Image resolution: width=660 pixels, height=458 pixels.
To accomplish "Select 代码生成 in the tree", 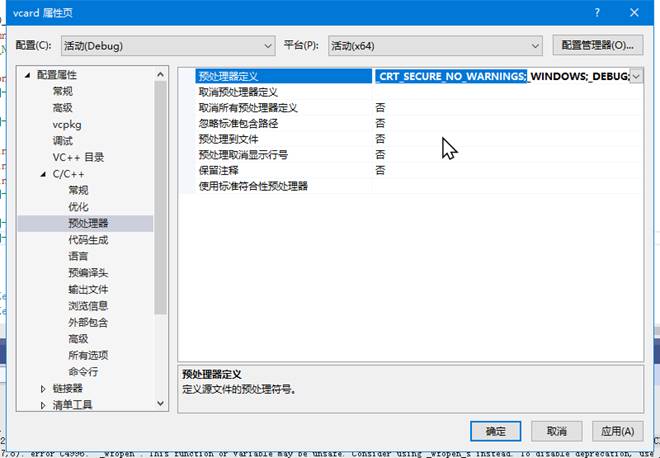I will pyautogui.click(x=88, y=240).
